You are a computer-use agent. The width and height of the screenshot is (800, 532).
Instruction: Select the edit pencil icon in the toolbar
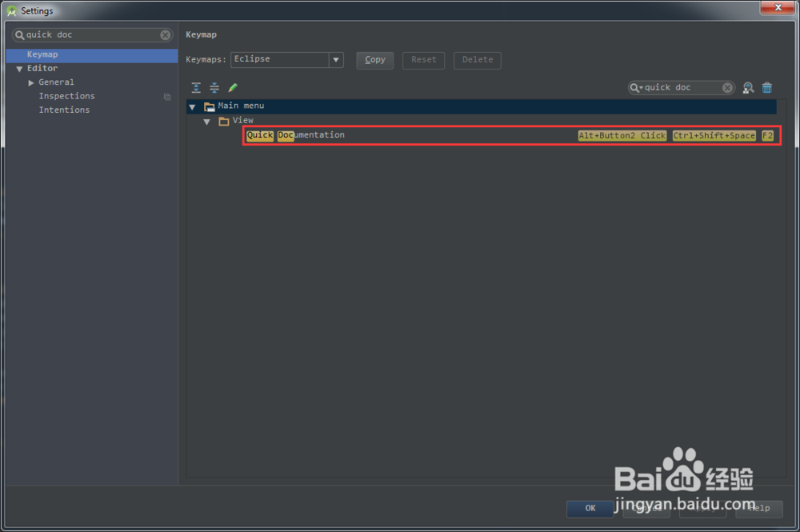click(x=234, y=87)
